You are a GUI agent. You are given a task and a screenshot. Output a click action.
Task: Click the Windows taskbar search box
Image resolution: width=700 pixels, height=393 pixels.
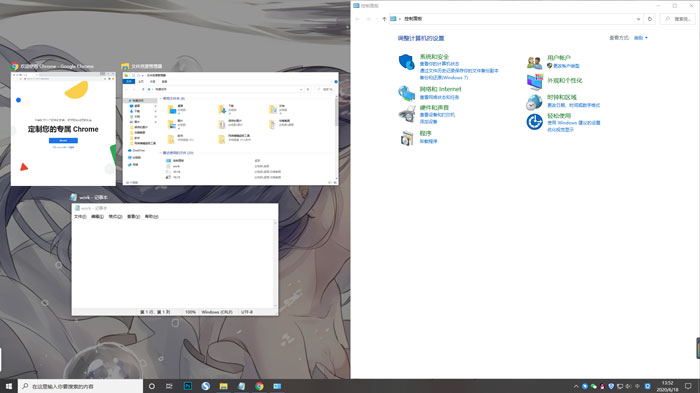(80, 386)
